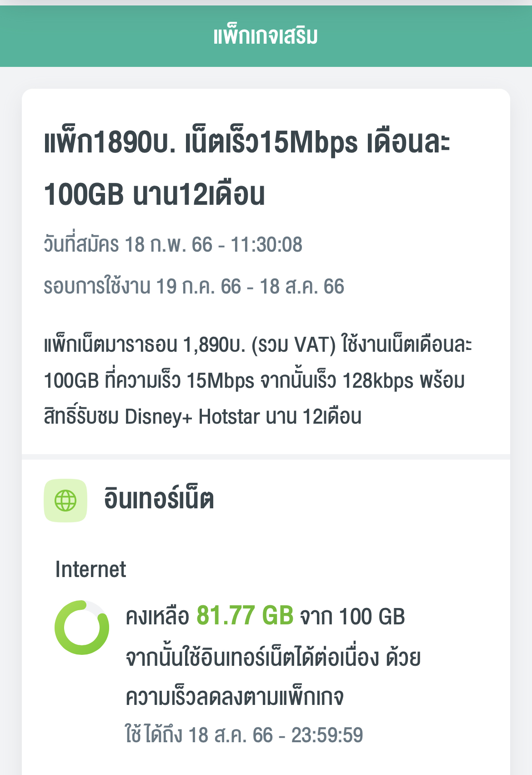
Task: Open the แพ็ก1890บ. เน็ตเร็ว15Mbps package title
Action: (x=247, y=142)
